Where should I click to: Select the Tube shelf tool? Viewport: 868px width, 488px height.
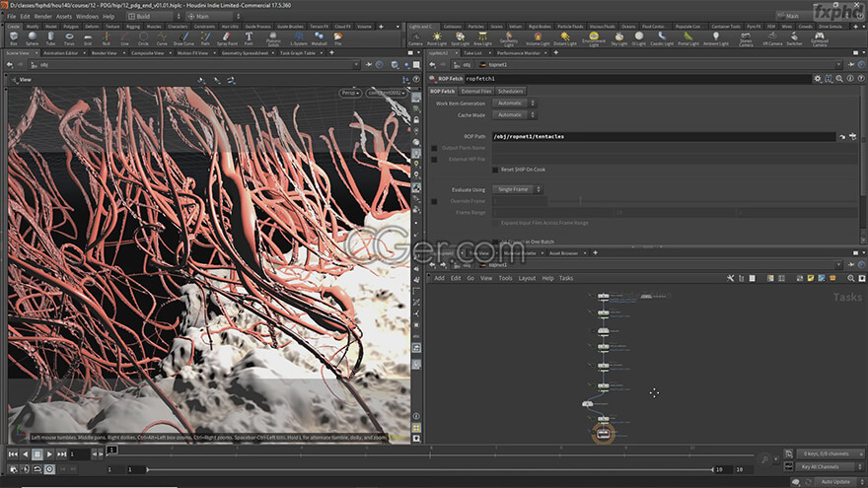pyautogui.click(x=50, y=38)
